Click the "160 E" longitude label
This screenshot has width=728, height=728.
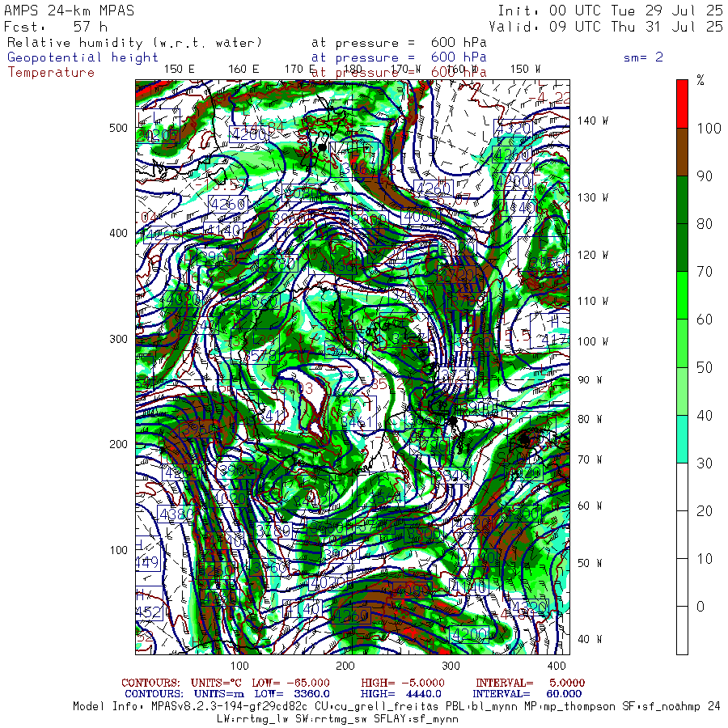pos(243,70)
